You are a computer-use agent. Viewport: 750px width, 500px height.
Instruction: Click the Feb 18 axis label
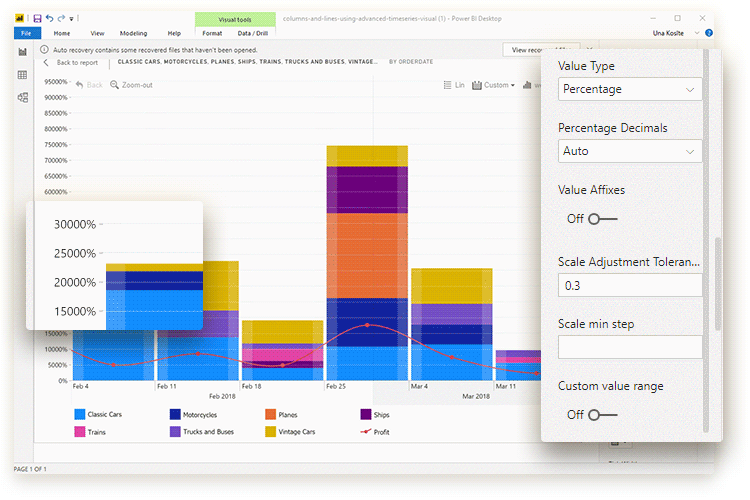251,386
